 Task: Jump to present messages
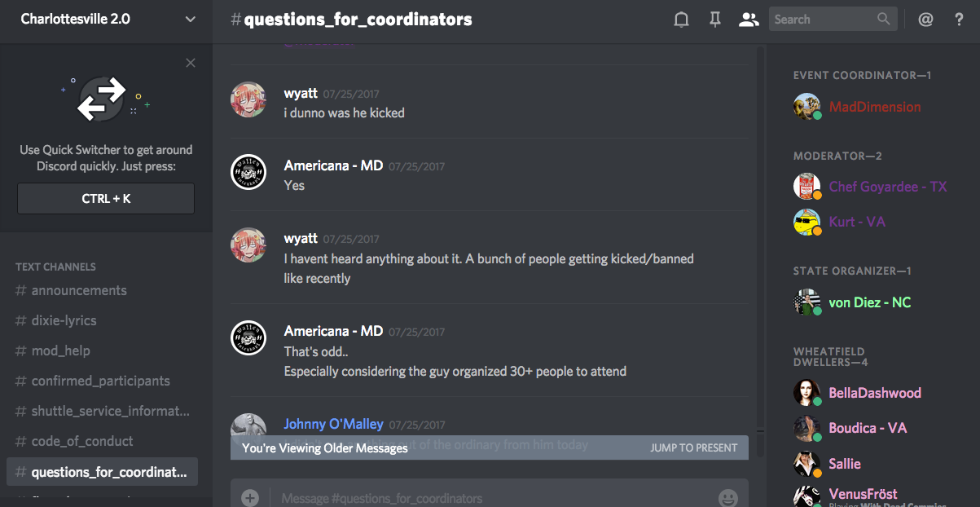pyautogui.click(x=693, y=447)
